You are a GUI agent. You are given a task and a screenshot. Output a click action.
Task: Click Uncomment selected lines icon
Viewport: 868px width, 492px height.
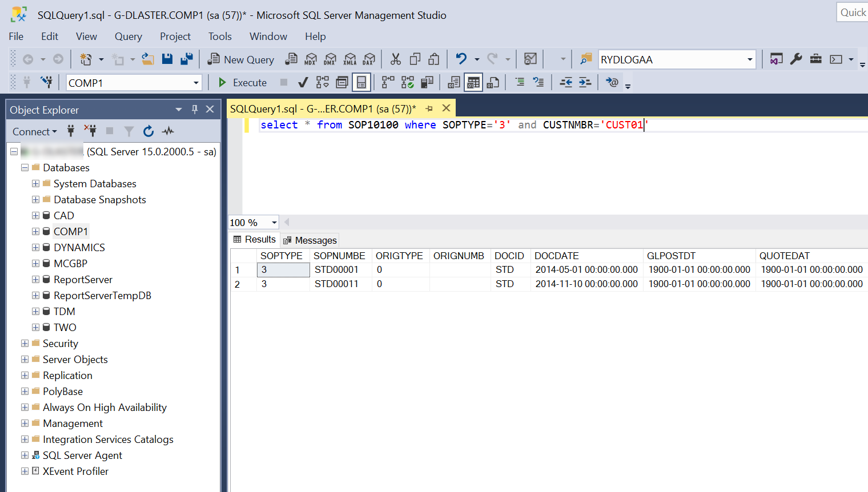pyautogui.click(x=539, y=83)
